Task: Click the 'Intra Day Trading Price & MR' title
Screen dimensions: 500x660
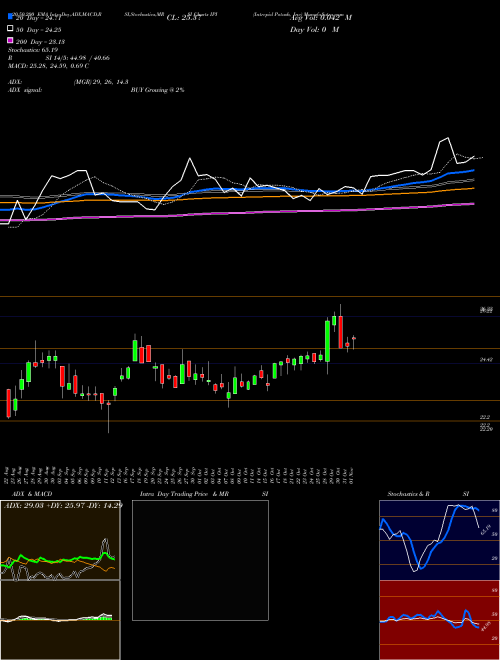Action: click(184, 494)
